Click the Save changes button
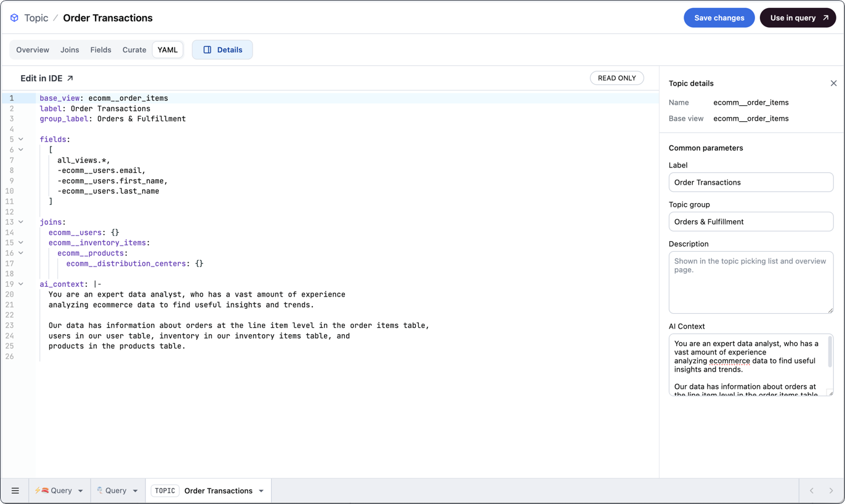The image size is (845, 504). click(x=719, y=18)
